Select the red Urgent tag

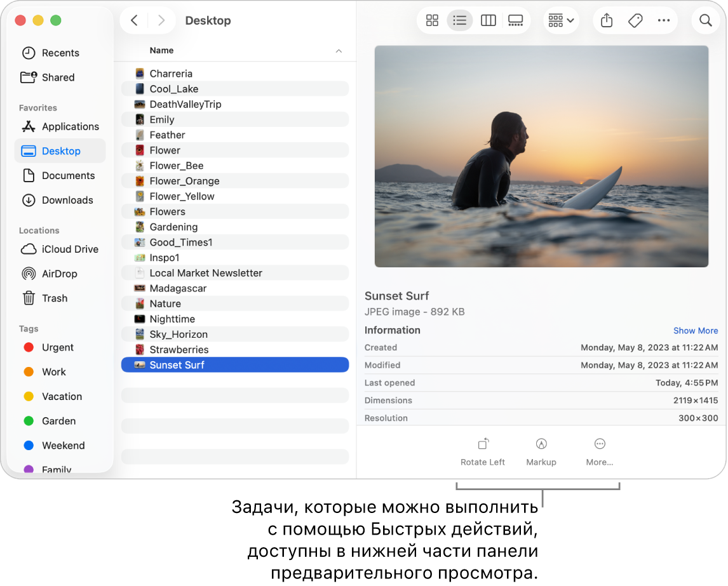(x=58, y=347)
